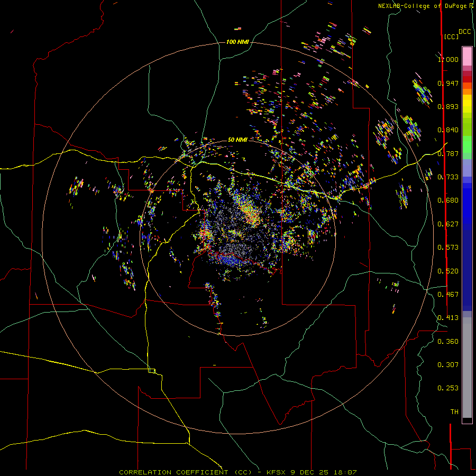The width and height of the screenshot is (476, 476).
Task: Click the 0.253 scale value
Action: tap(448, 388)
